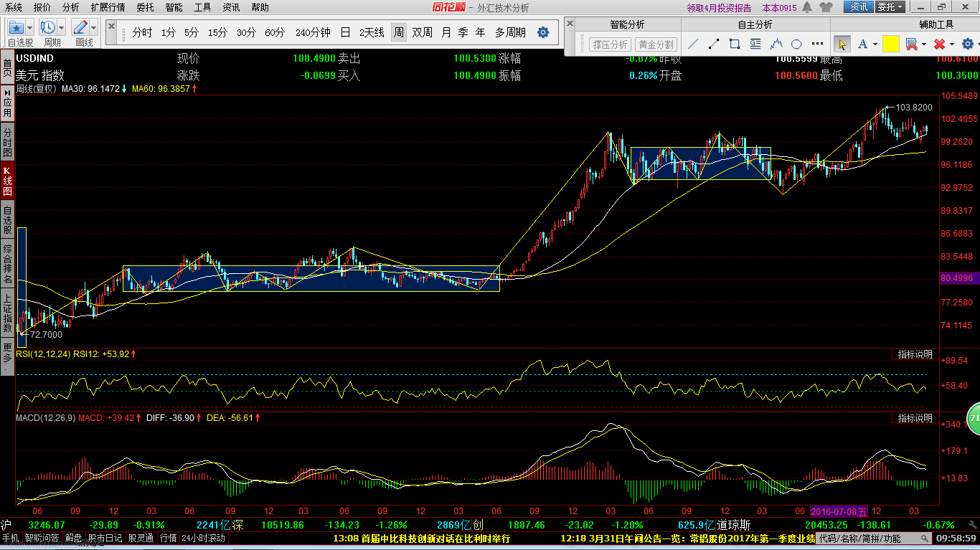Click the 周期 clock icon
980x550 pixels.
click(x=48, y=27)
